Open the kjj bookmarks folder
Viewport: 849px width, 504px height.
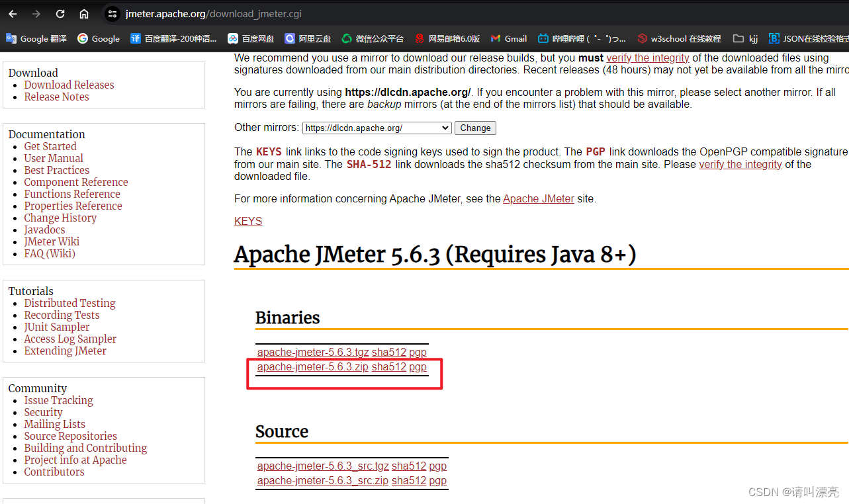pos(745,38)
